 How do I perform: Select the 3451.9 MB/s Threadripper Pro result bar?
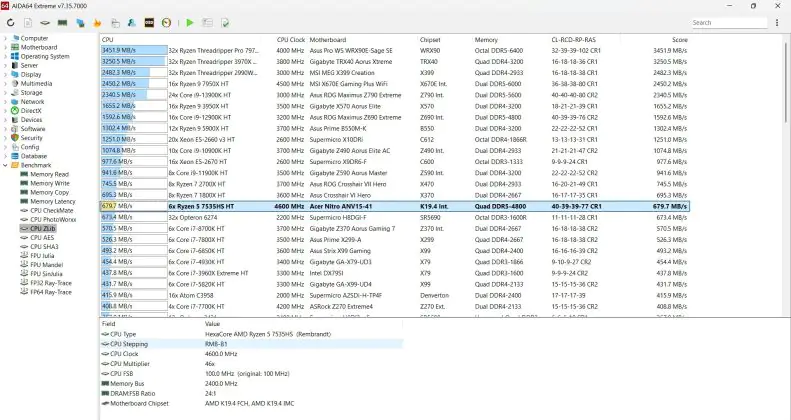(134, 50)
